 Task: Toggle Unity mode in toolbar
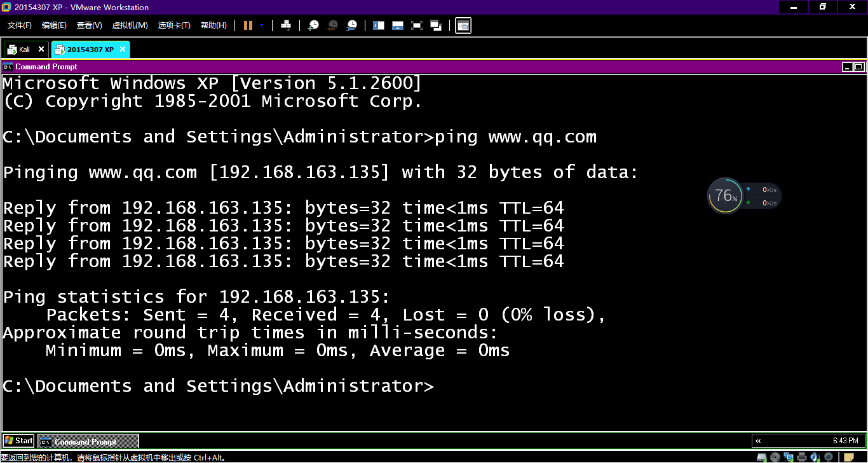click(436, 25)
